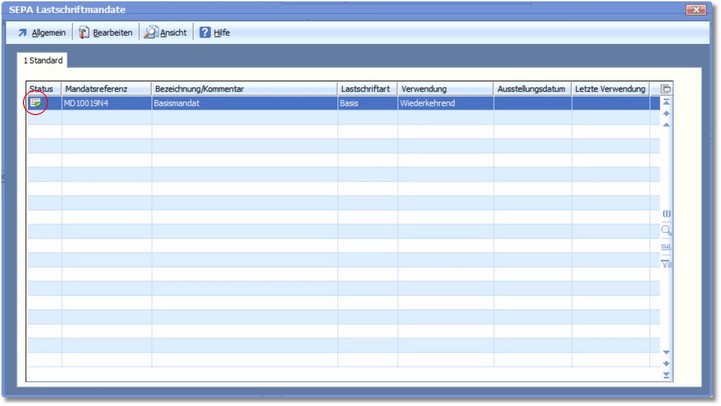Select mandate reference MD10019N4 cell

106,103
